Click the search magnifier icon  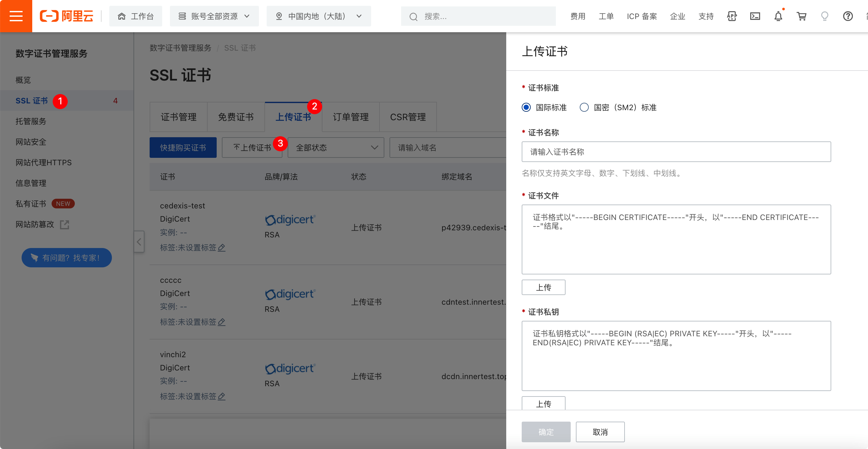point(413,16)
